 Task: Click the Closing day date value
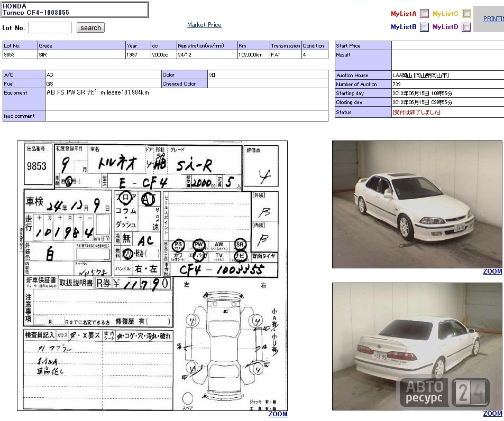click(x=423, y=102)
